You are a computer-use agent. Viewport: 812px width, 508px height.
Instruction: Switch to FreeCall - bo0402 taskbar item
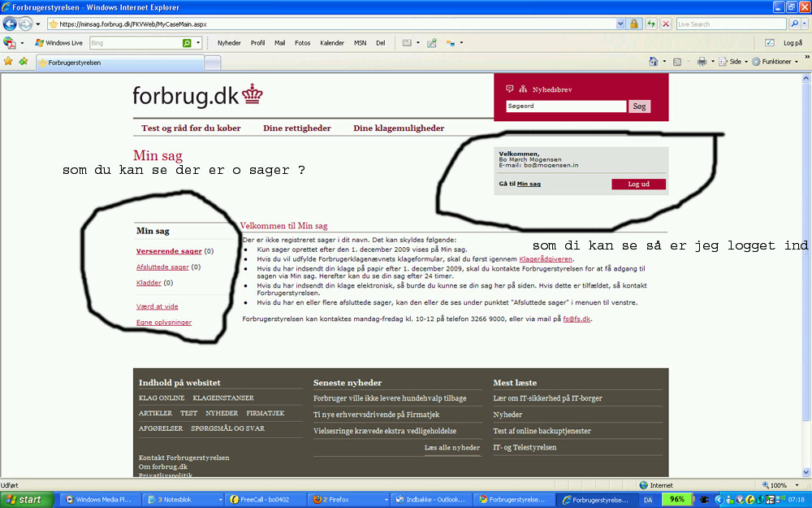(264, 500)
